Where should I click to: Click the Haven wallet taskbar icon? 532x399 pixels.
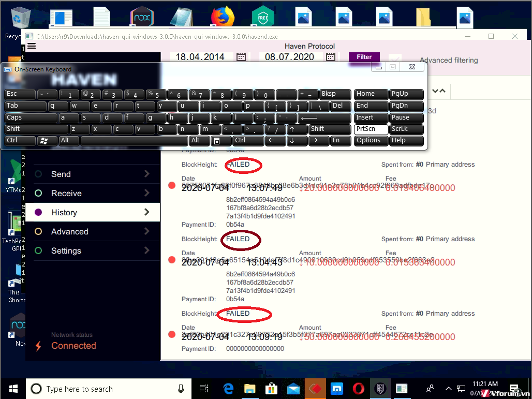pos(380,389)
